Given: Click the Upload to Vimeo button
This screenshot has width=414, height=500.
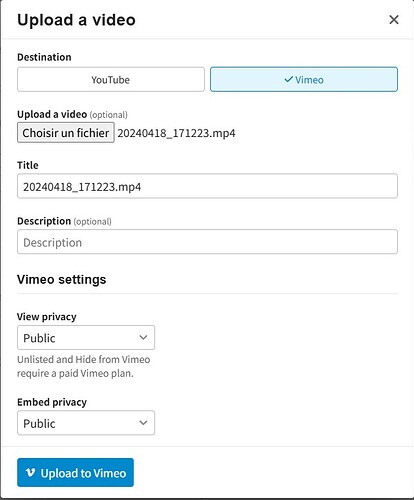Looking at the screenshot, I should pos(75,473).
